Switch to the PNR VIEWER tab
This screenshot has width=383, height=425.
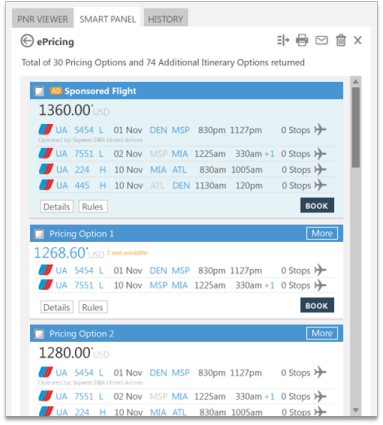point(43,19)
